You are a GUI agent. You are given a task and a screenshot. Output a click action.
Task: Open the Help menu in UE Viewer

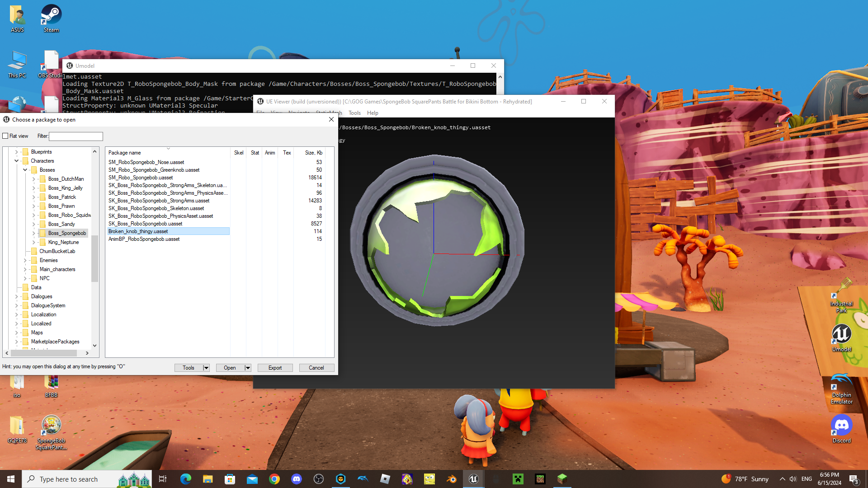[x=373, y=113]
